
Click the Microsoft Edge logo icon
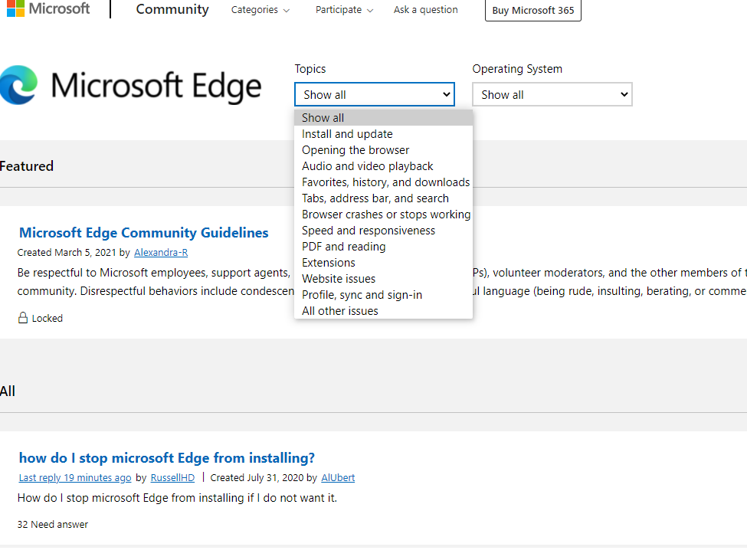pos(18,85)
